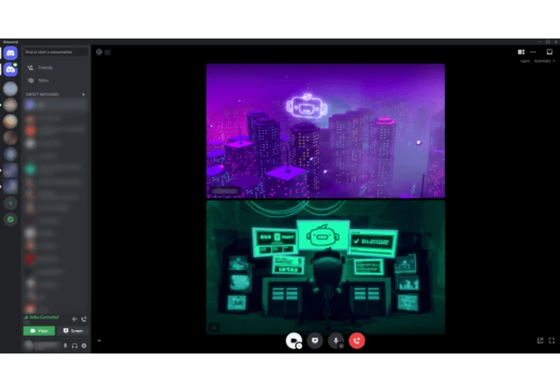Click the Direct Messages header

[43, 94]
